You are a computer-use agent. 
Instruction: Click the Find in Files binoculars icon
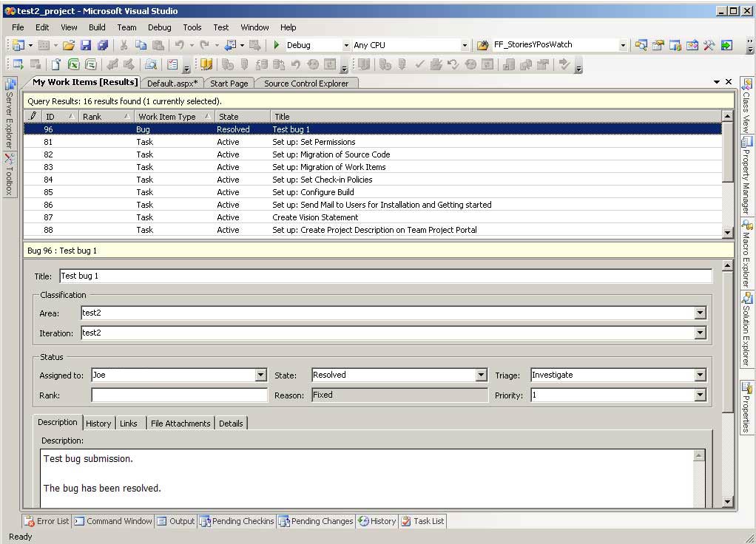coord(482,45)
